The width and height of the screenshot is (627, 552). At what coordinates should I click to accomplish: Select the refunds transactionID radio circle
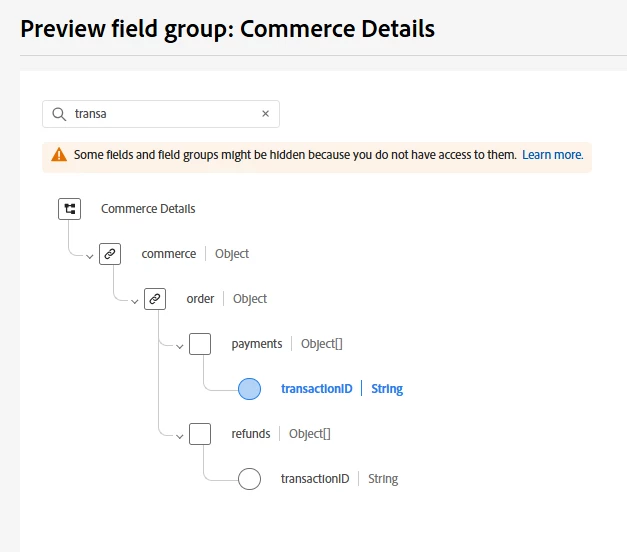pyautogui.click(x=249, y=479)
